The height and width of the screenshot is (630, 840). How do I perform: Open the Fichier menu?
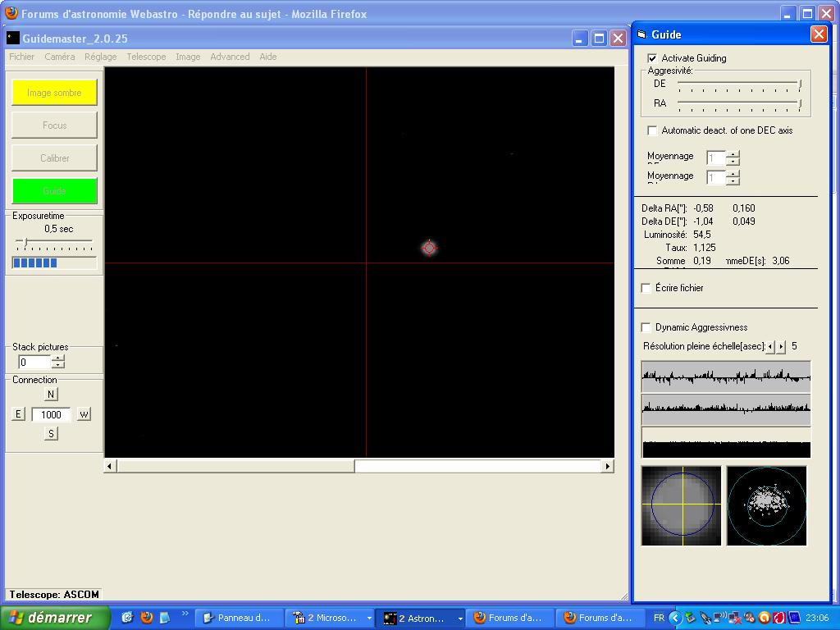[21, 57]
